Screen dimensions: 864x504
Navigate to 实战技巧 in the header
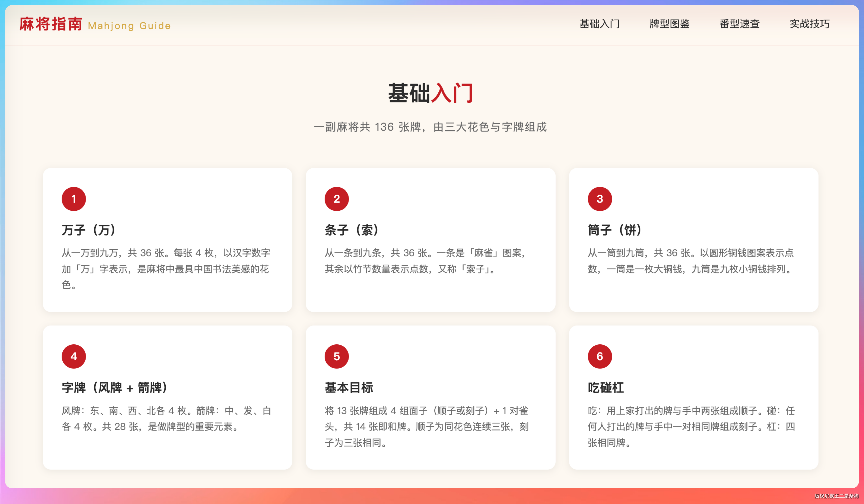(810, 24)
